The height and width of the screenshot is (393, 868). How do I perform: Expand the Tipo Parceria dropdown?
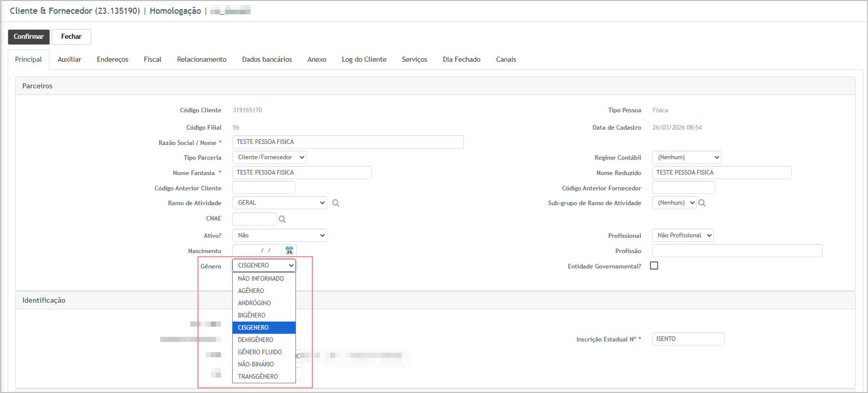(269, 157)
